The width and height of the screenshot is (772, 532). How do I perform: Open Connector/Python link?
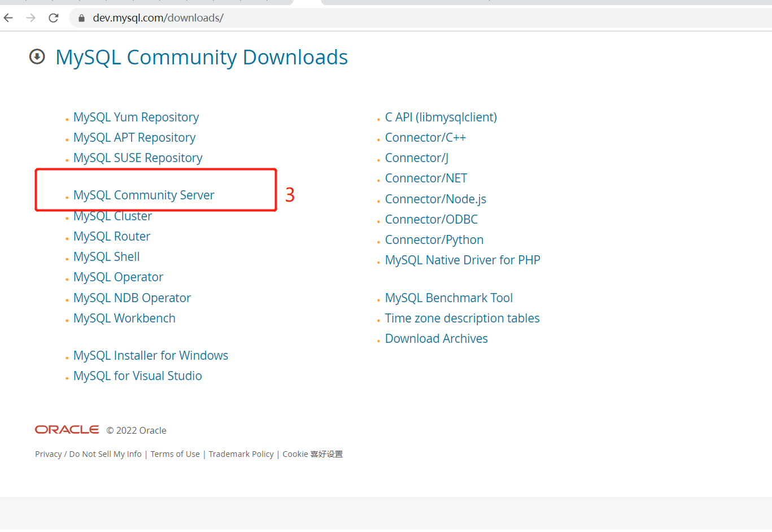(x=434, y=240)
